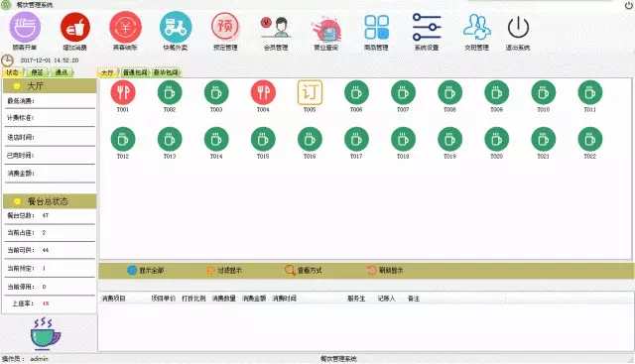Screen dimensions: 635x364
Task: Select table T012
Action: 123,139
